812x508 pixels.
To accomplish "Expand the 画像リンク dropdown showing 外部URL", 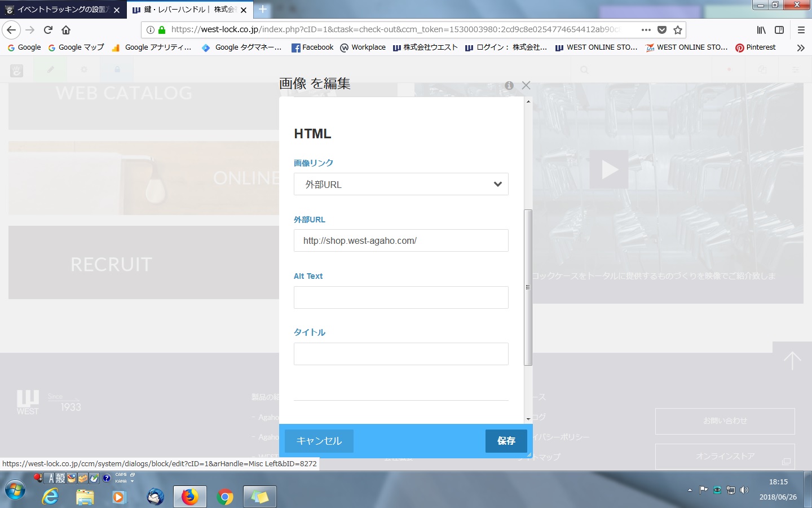I will (x=401, y=184).
